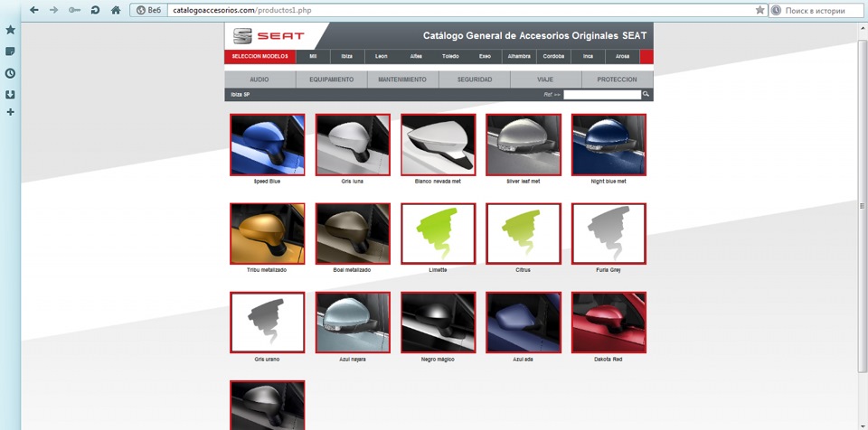Open the EQUIPAMIENTO category
This screenshot has width=868, height=430.
[332, 79]
